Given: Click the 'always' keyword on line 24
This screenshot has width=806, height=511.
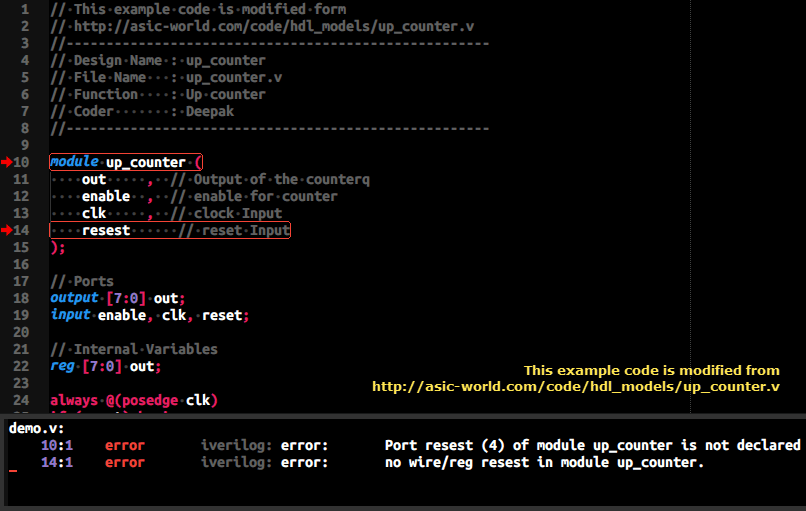Looking at the screenshot, I should point(74,400).
